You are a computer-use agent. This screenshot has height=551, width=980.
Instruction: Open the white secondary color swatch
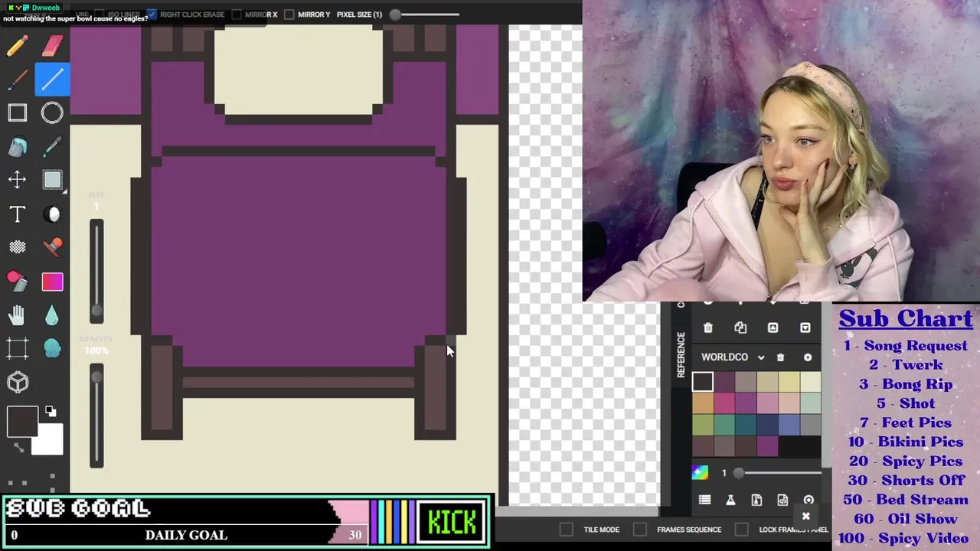pos(49,442)
